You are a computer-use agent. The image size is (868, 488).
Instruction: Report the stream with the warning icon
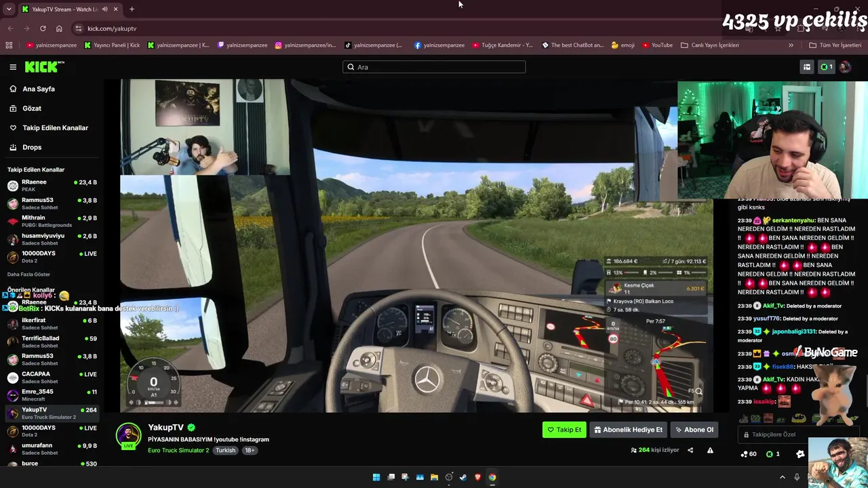710,450
